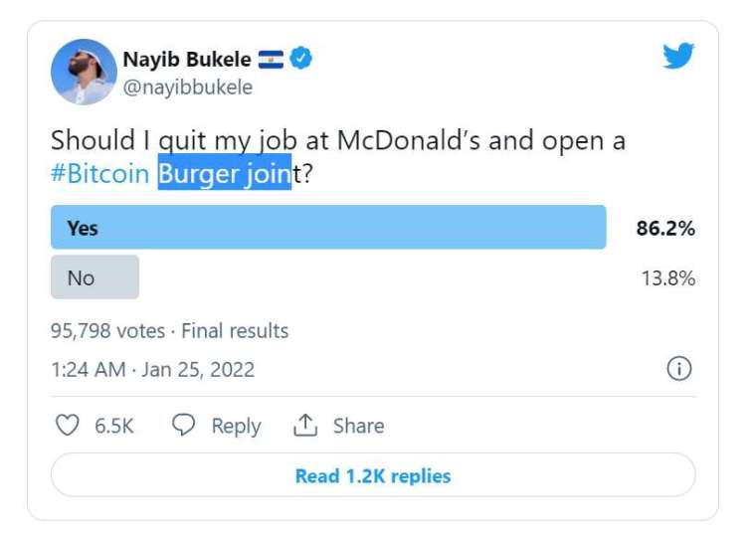Screen dimensions: 756x541
Task: Click the share upload arrow icon
Action: [x=305, y=425]
